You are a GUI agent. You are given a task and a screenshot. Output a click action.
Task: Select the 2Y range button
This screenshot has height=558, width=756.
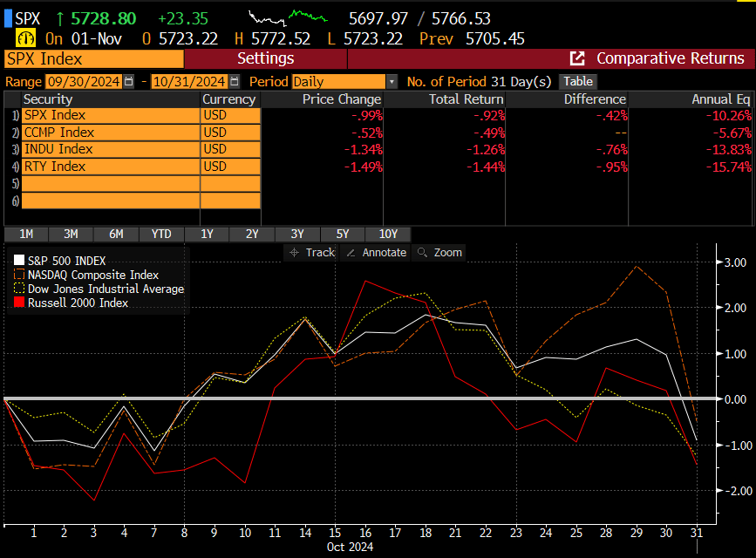click(252, 234)
